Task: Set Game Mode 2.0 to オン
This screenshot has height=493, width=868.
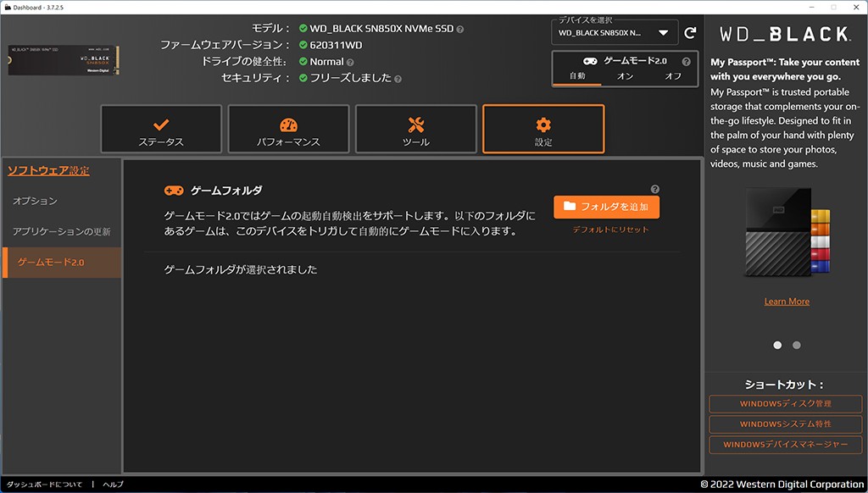Action: (625, 76)
